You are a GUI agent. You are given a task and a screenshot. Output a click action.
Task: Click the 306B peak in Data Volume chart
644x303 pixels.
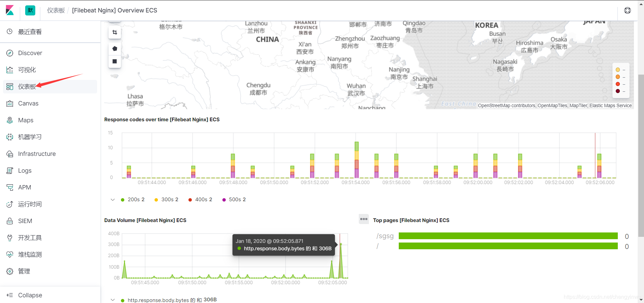coord(341,244)
